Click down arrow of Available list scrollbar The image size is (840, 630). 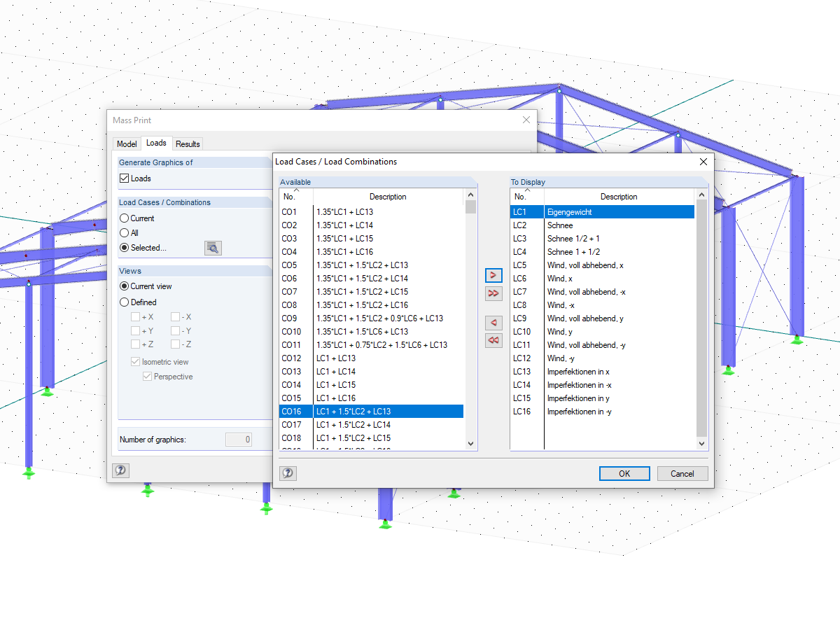(470, 443)
